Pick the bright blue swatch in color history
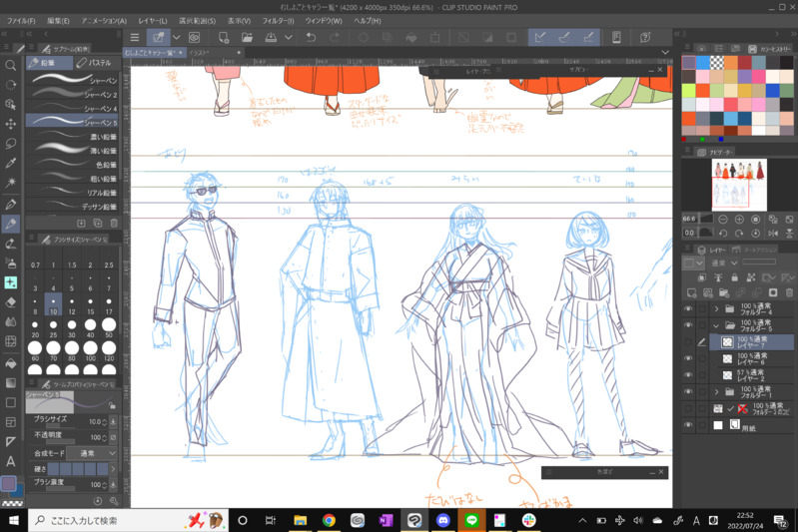Screen dimensions: 798x532 pyautogui.click(x=703, y=63)
